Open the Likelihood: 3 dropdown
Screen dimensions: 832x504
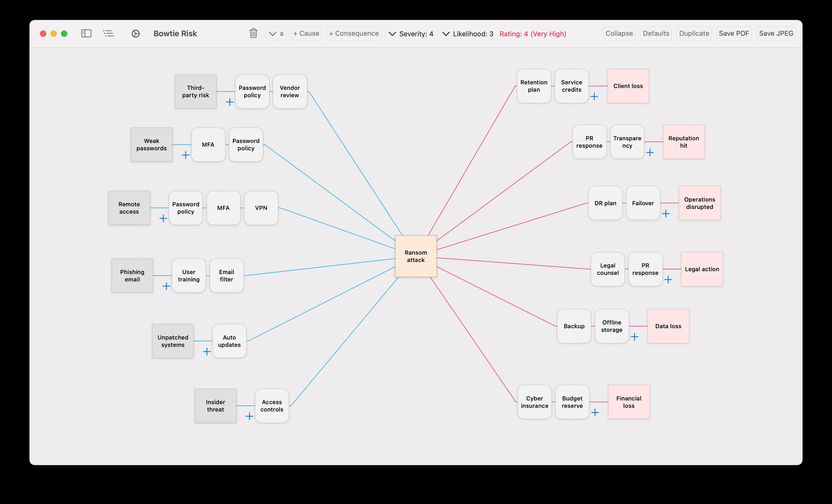point(467,33)
